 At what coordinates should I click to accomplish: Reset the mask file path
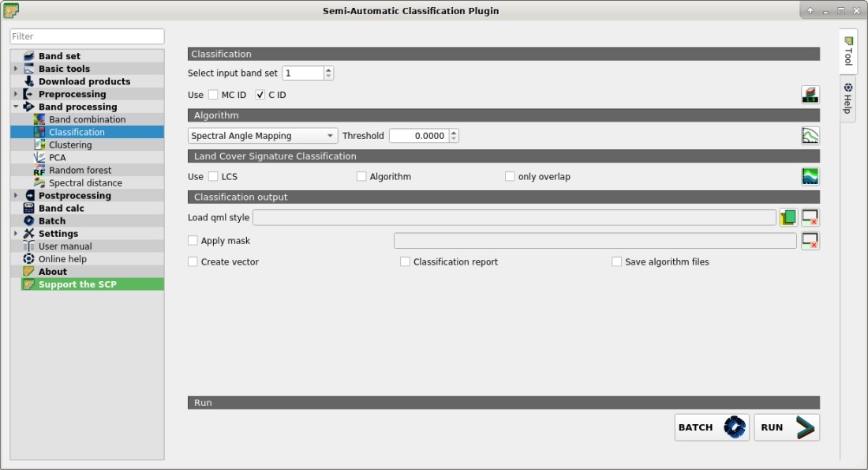click(x=810, y=241)
